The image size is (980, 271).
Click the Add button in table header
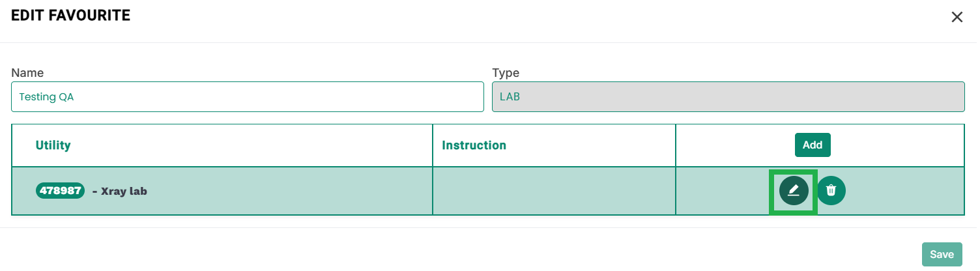pyautogui.click(x=813, y=145)
